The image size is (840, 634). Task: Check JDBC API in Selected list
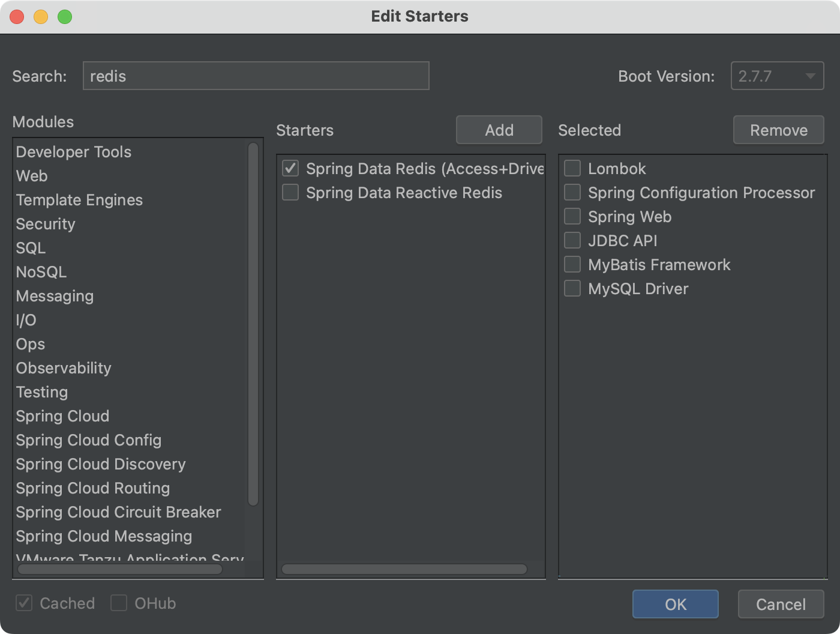572,240
